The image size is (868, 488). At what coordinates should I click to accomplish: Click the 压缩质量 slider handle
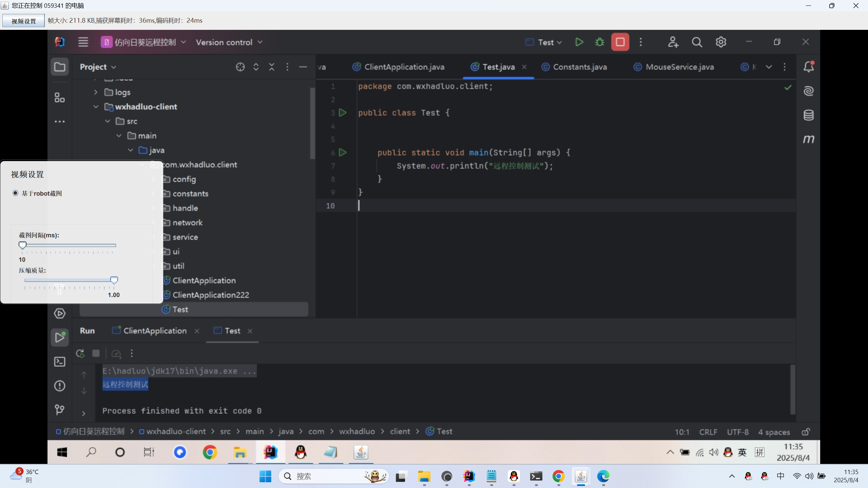pos(114,280)
